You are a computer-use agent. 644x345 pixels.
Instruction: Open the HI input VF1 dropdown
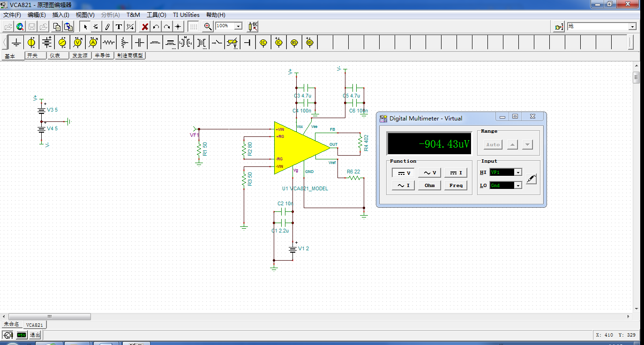[x=518, y=172]
